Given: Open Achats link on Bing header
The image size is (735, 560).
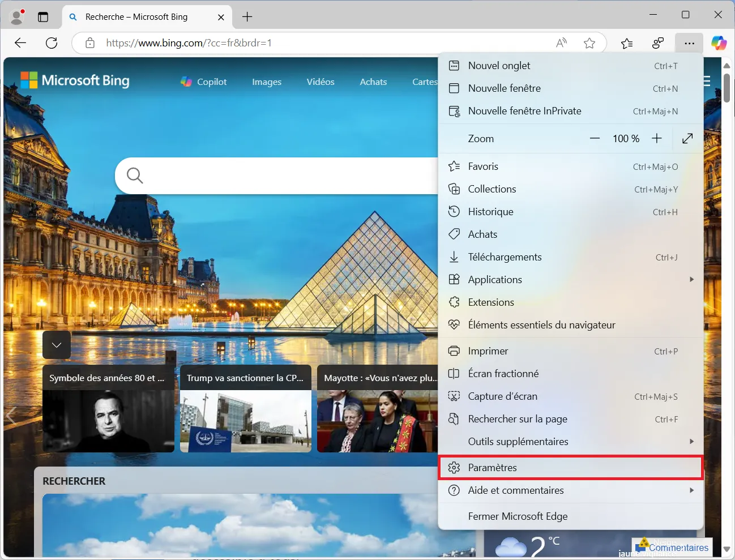Looking at the screenshot, I should (373, 82).
